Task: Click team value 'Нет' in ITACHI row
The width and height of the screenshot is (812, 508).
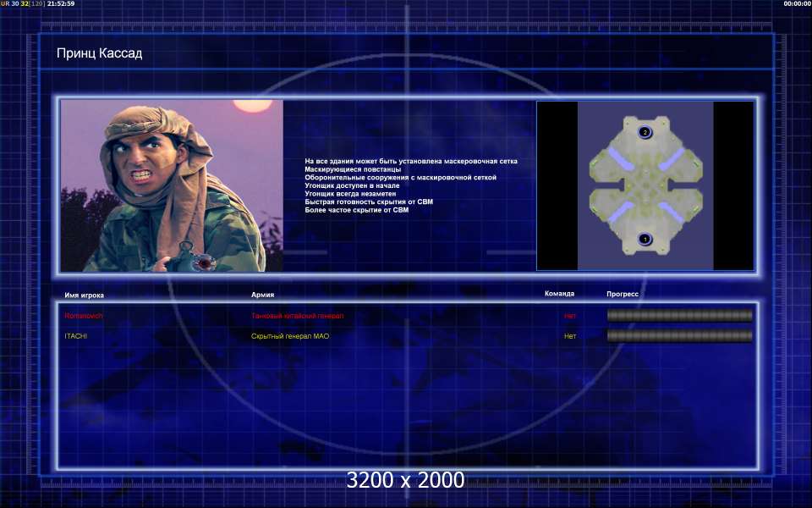Action: coord(569,336)
